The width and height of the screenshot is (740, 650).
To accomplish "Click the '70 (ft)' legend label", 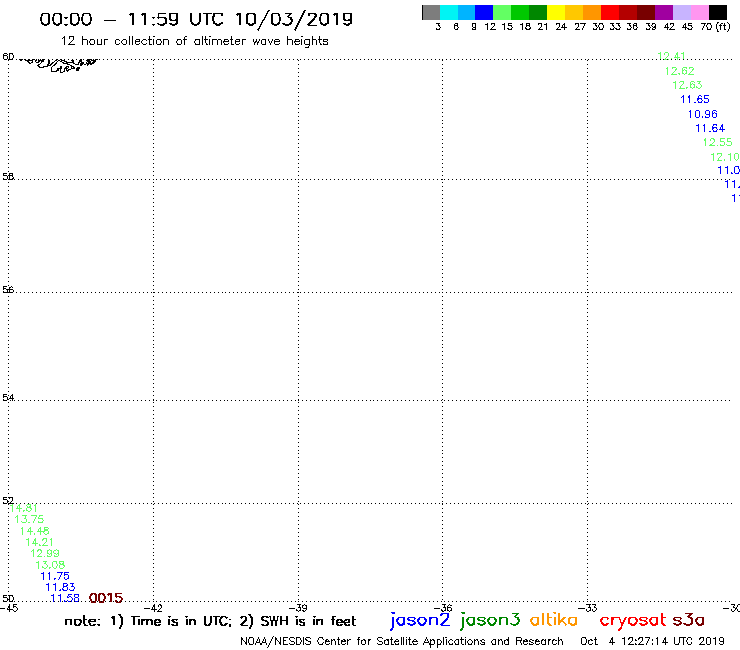I will 715,26.
